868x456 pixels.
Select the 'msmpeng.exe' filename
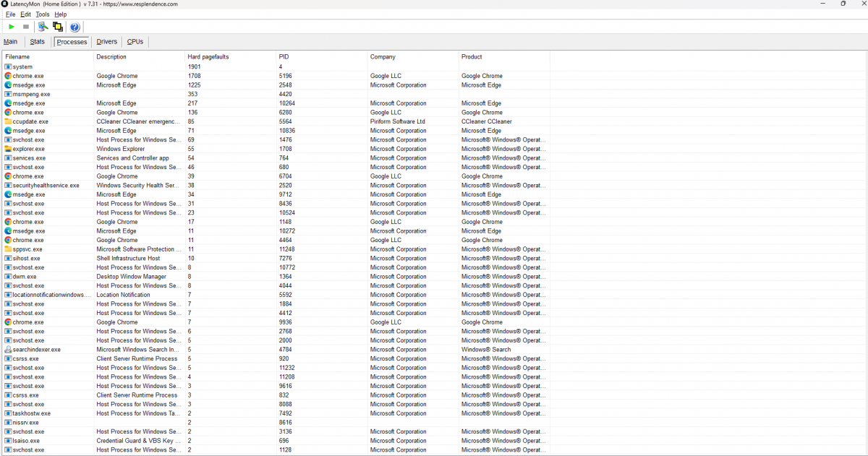(x=31, y=94)
